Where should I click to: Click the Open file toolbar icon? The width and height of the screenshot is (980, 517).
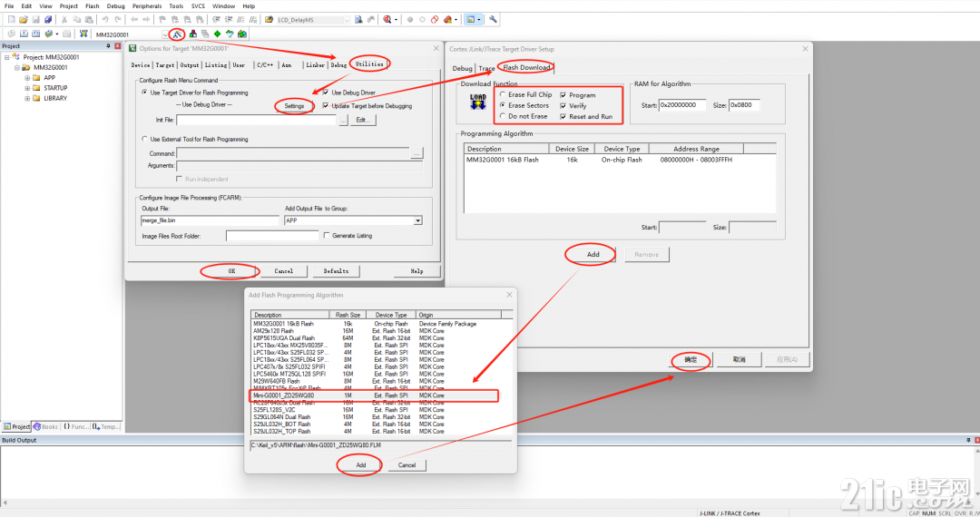[x=23, y=19]
